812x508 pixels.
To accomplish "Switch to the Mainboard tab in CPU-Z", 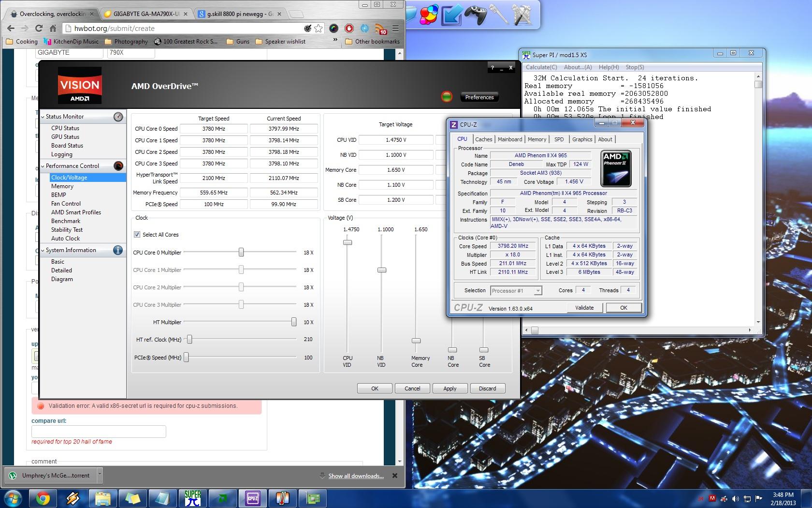I will [x=510, y=139].
